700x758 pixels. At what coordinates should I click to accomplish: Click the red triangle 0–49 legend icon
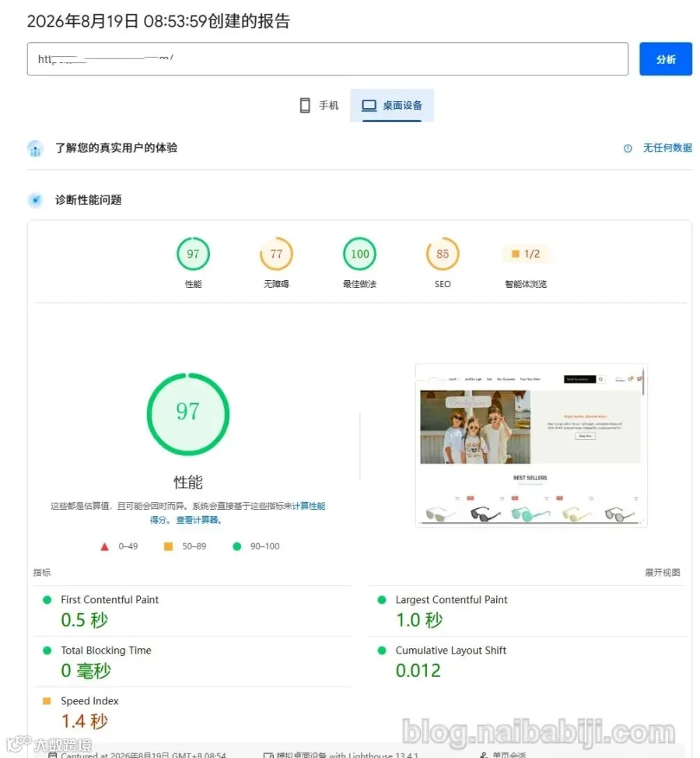pos(104,547)
